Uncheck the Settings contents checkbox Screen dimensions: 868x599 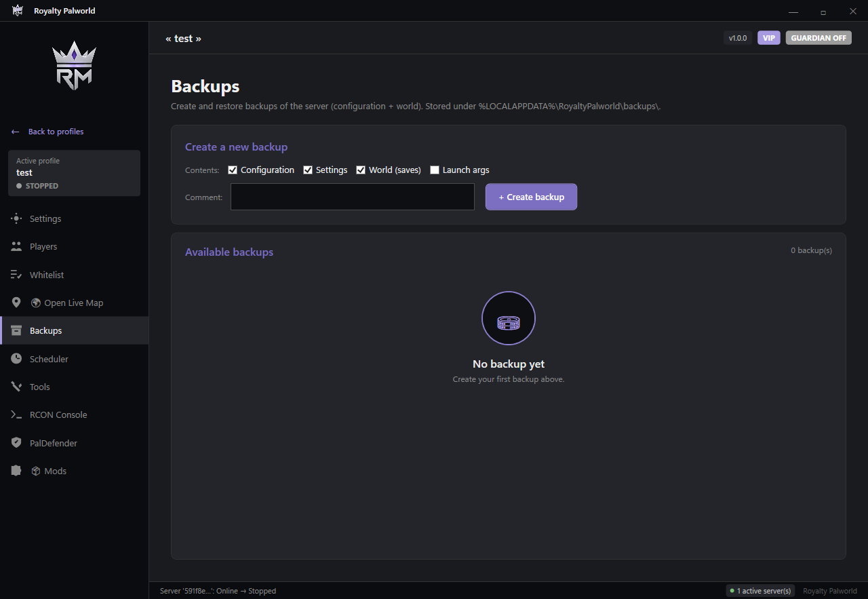pos(308,170)
